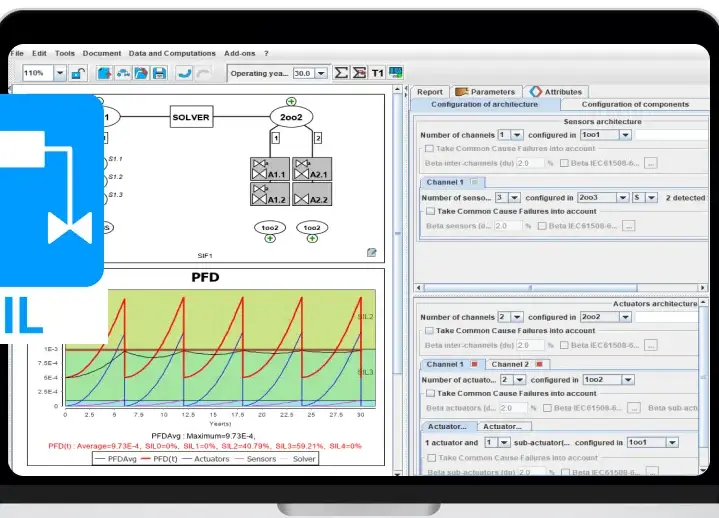The height and width of the screenshot is (518, 719).
Task: Click the blue document export icon with red arrow
Action: pos(105,73)
